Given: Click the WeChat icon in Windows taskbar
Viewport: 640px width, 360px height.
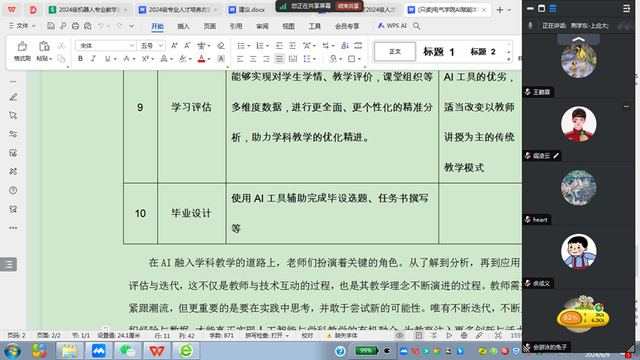Looking at the screenshot, I should (x=128, y=351).
